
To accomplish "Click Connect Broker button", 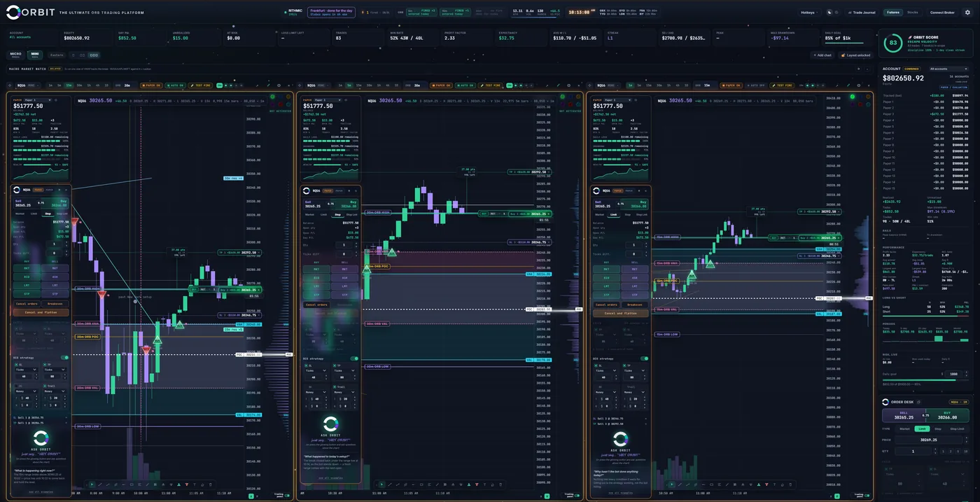I will [942, 13].
